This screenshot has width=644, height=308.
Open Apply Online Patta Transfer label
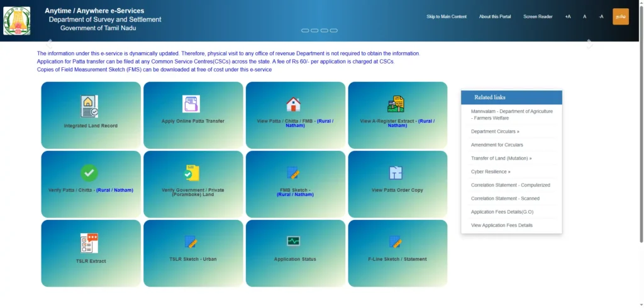point(193,121)
